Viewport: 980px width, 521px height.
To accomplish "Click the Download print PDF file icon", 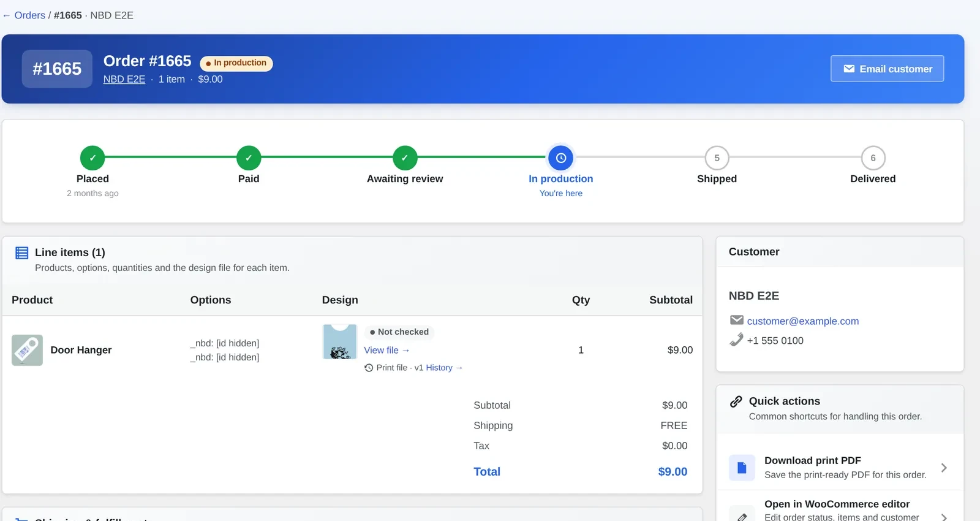I will coord(742,468).
